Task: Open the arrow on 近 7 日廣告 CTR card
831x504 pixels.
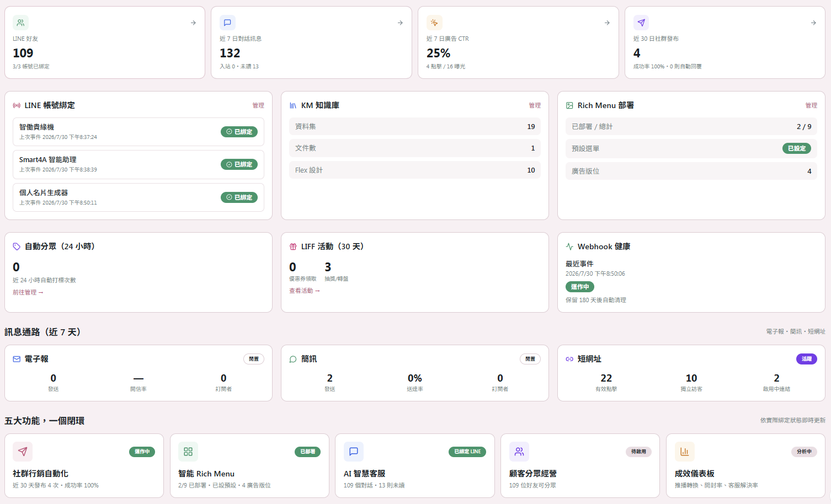Action: [607, 23]
